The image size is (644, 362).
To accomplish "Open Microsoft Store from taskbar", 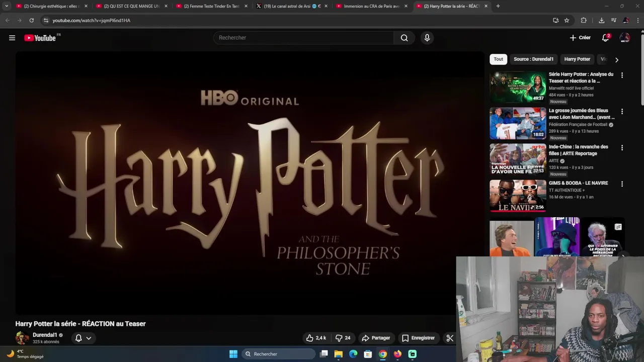I will (368, 354).
